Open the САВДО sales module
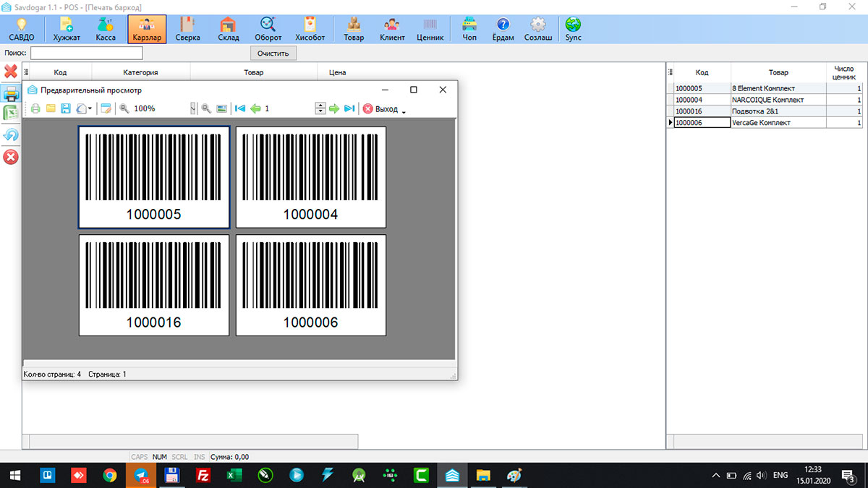 (22, 30)
